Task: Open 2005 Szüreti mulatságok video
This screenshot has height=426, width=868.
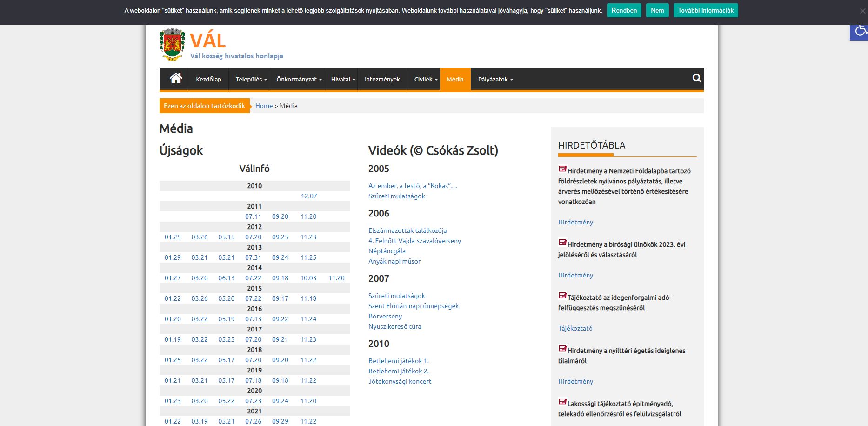Action: click(x=397, y=196)
